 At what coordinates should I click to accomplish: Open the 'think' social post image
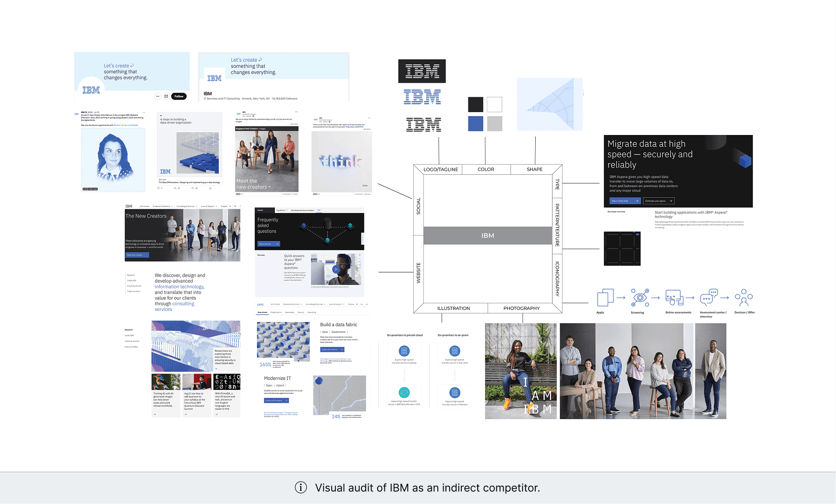(x=342, y=162)
